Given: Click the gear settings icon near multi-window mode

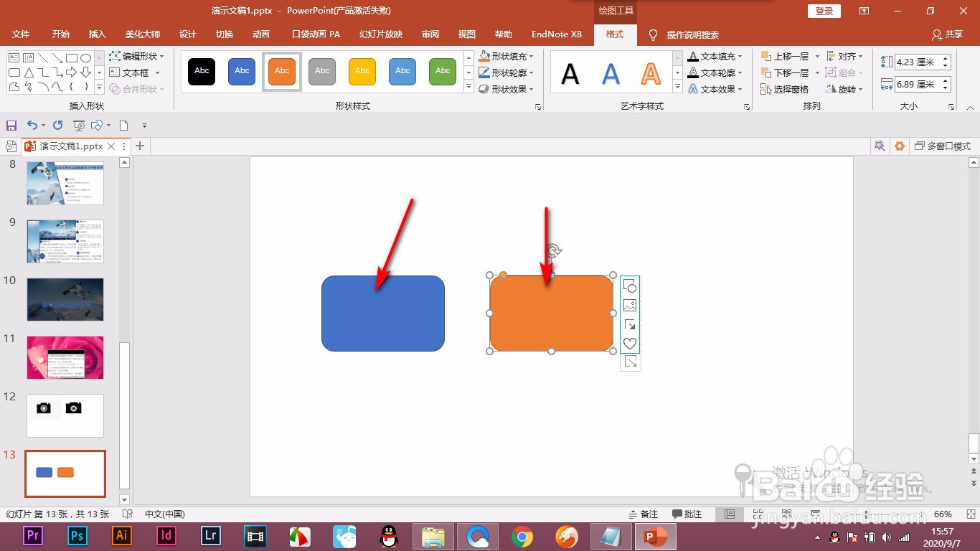Looking at the screenshot, I should pos(900,146).
